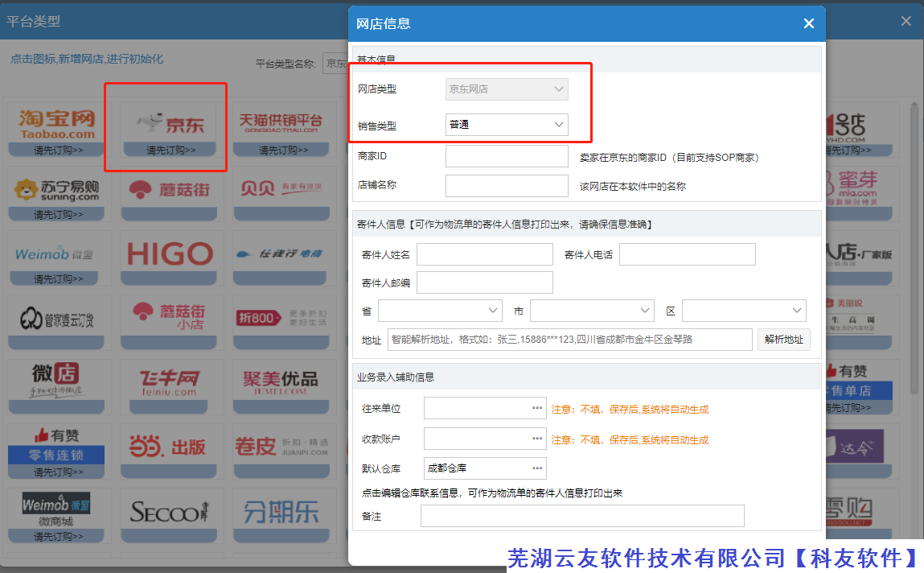
Task: Click the 解析地址 button
Action: tap(784, 340)
